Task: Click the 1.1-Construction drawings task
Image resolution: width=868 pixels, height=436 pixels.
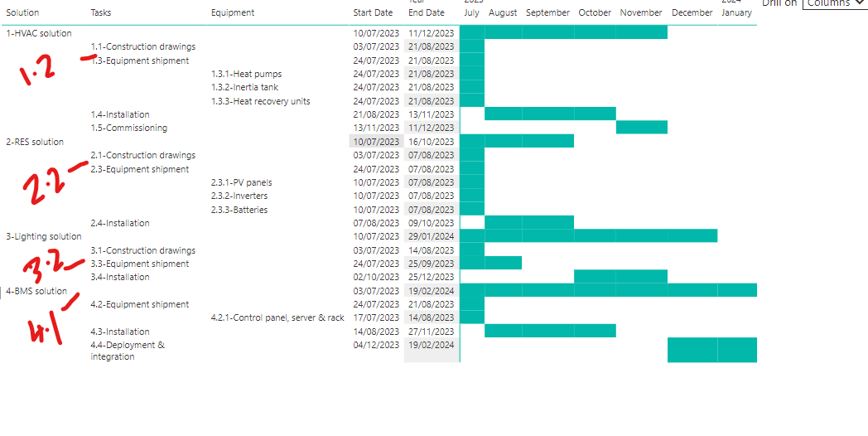Action: (x=142, y=46)
